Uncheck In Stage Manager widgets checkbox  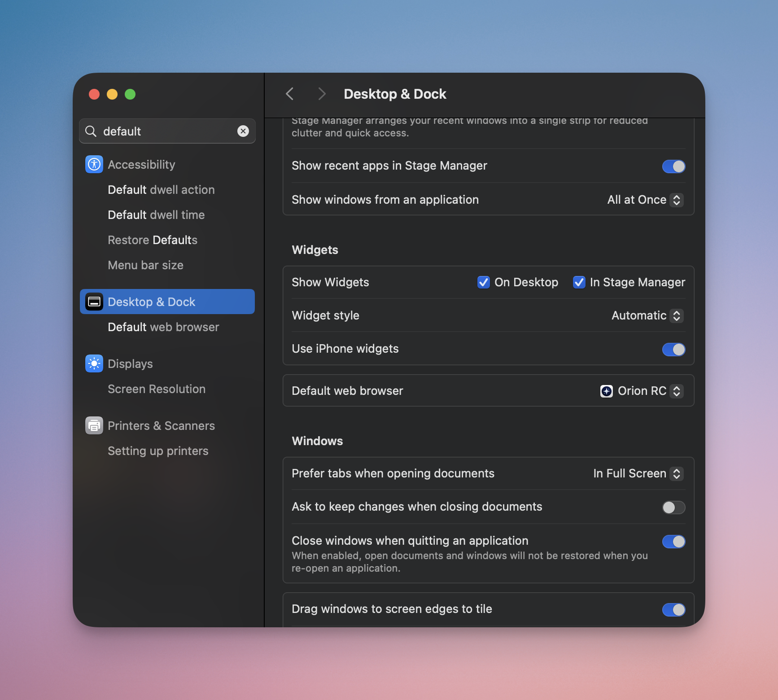pos(579,282)
